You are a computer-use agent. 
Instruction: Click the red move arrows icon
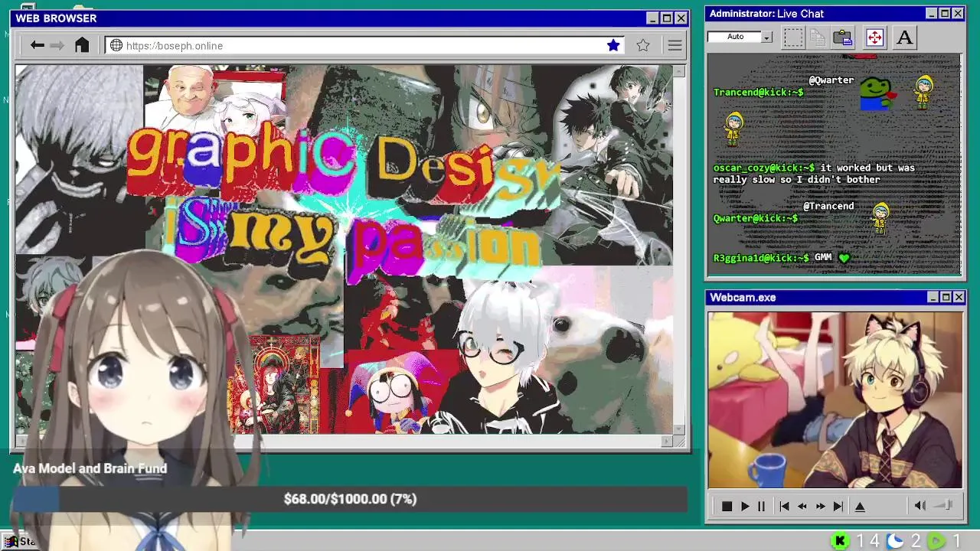click(874, 37)
